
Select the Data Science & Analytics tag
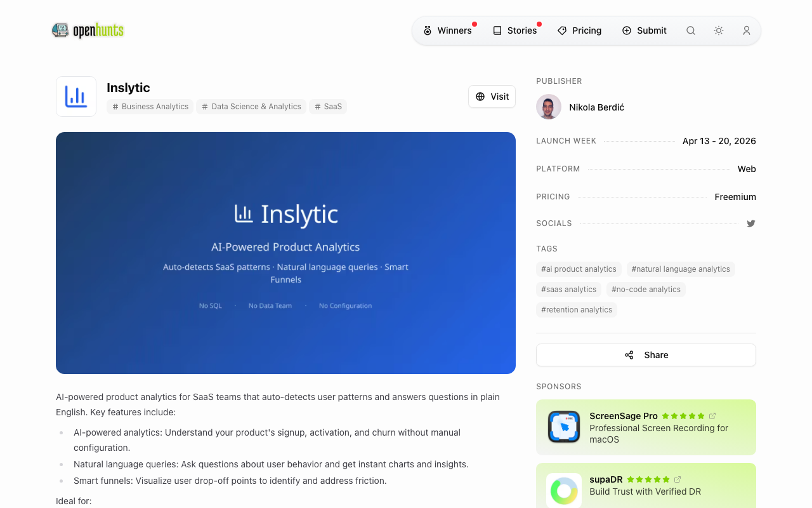pos(251,107)
